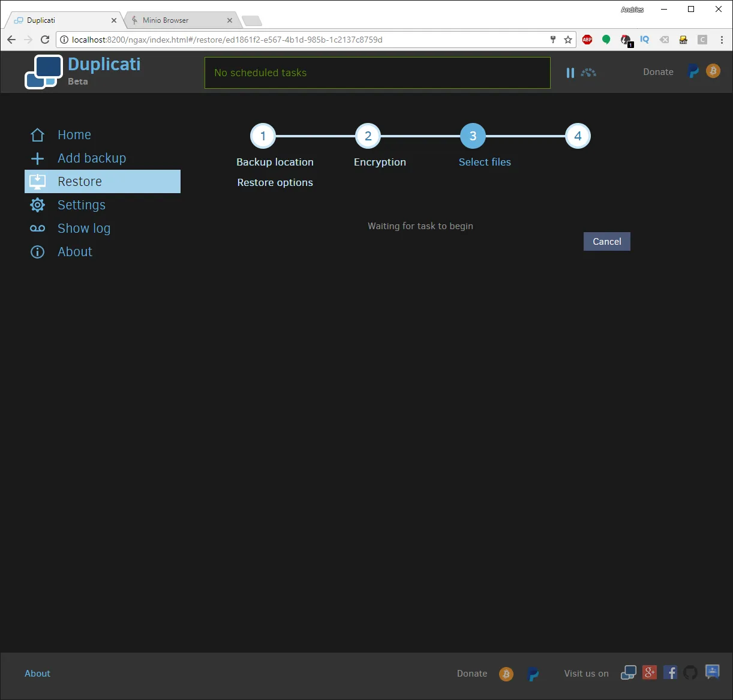The width and height of the screenshot is (733, 700).
Task: Go to step 2 Encryption
Action: [368, 136]
